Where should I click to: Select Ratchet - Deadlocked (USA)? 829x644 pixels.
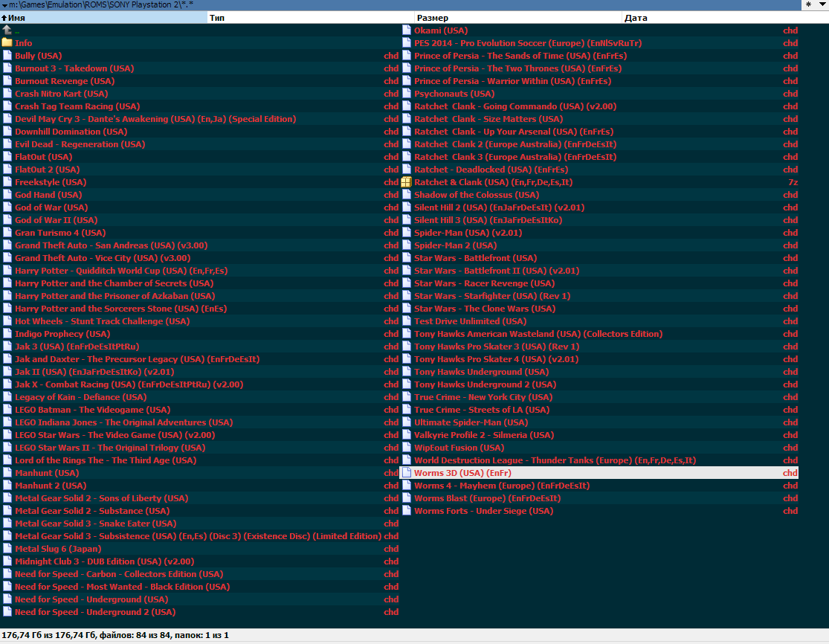point(491,170)
